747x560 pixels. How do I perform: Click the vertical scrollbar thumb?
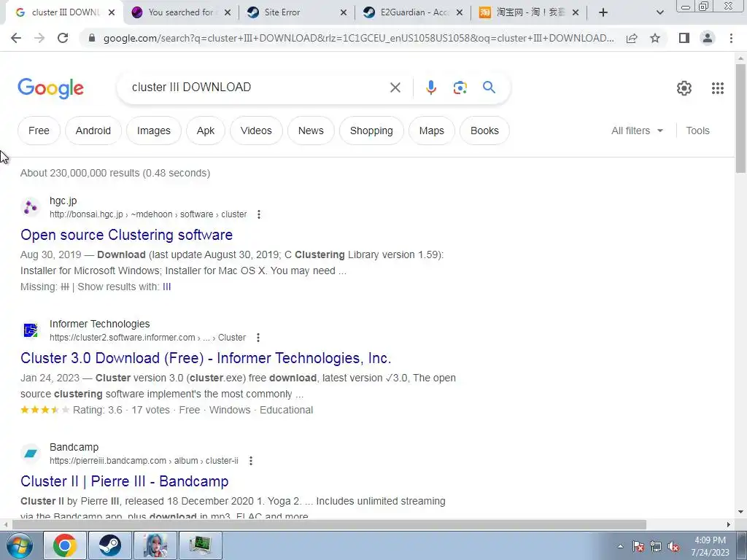741,118
